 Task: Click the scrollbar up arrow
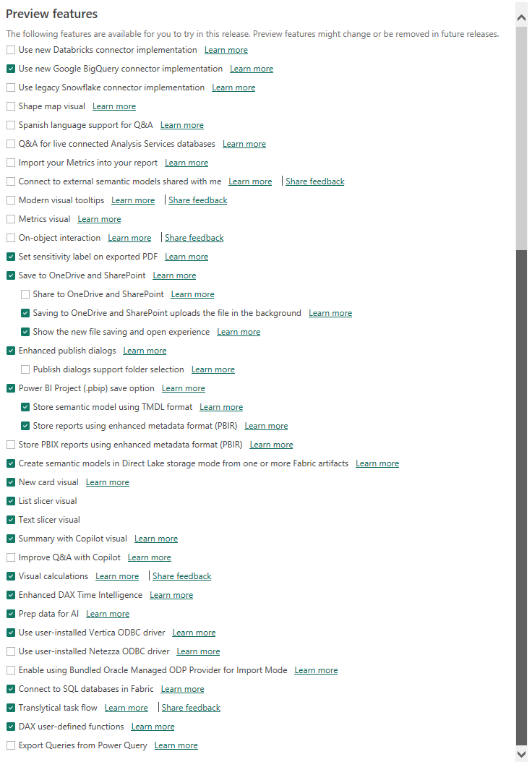[x=521, y=18]
